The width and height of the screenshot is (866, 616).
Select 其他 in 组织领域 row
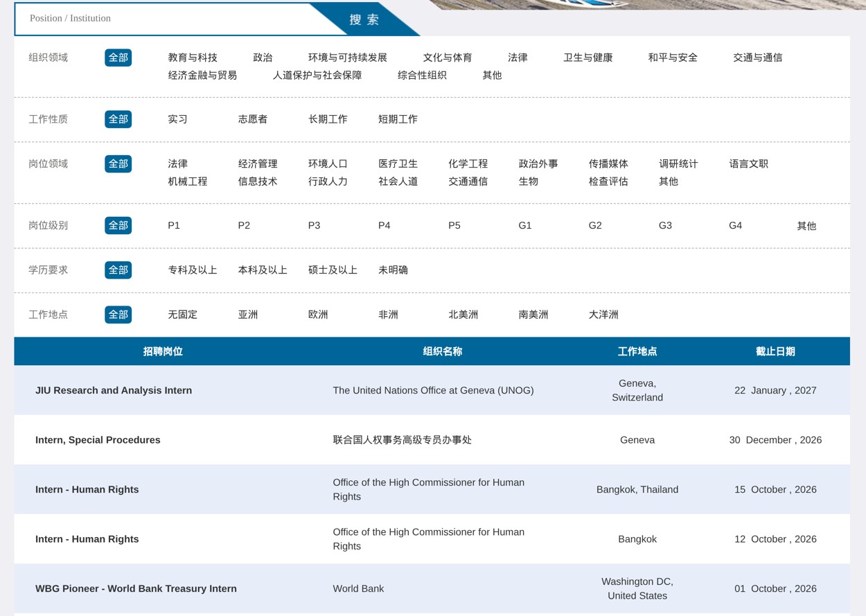tap(492, 75)
